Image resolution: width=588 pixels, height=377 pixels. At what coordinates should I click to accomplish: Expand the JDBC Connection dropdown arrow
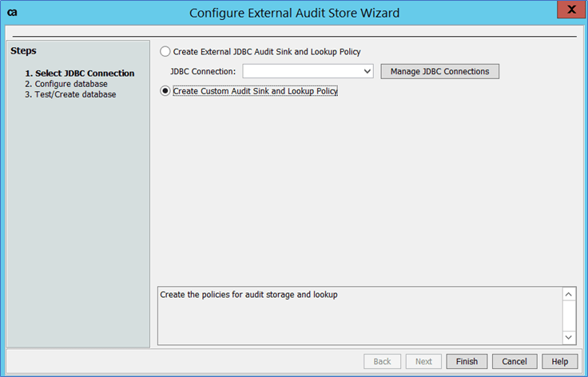click(x=367, y=72)
